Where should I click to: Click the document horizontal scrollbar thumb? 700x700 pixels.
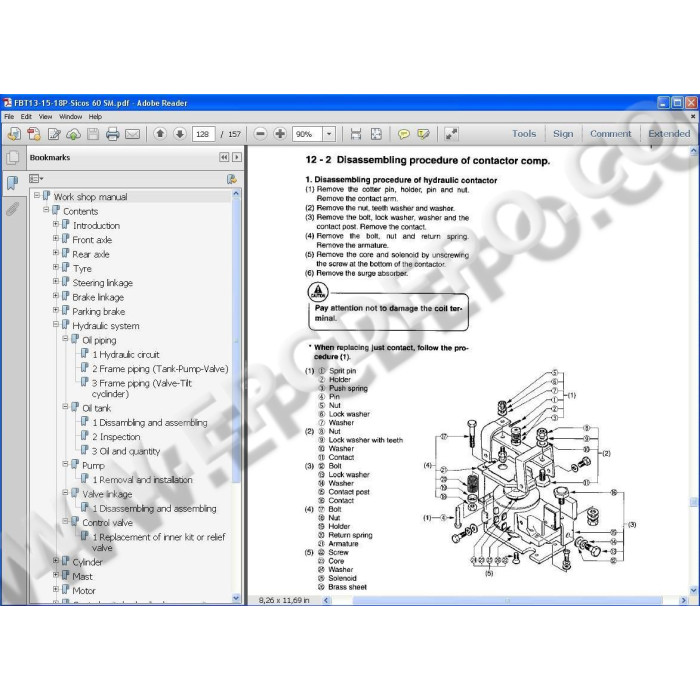coord(507,600)
